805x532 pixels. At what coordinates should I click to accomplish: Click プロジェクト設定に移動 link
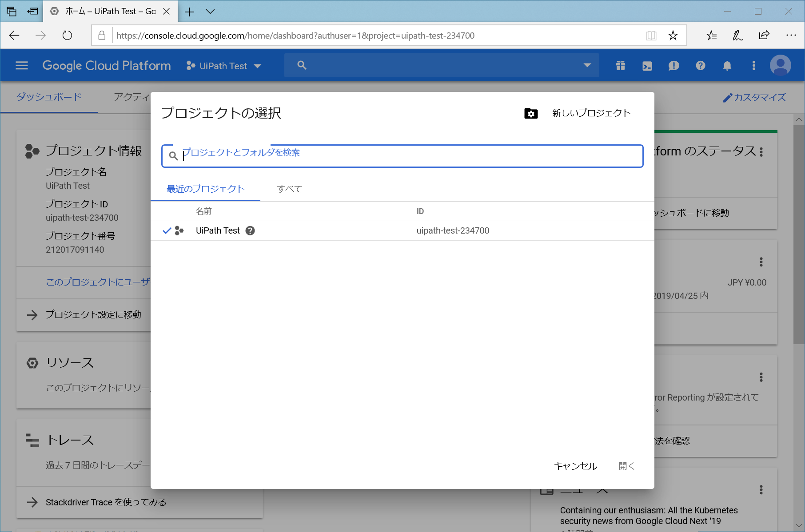pos(93,314)
